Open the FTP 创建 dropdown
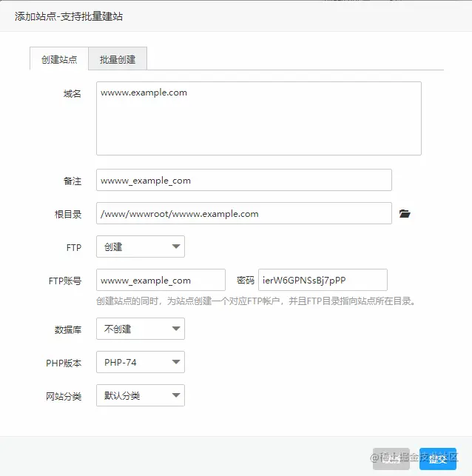The height and width of the screenshot is (476, 472). 141,247
